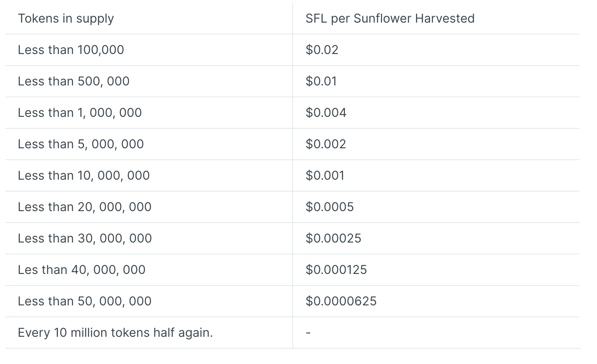The width and height of the screenshot is (597, 364).
Task: Click 'Less than 1, 000, 000' row label
Action: (80, 113)
